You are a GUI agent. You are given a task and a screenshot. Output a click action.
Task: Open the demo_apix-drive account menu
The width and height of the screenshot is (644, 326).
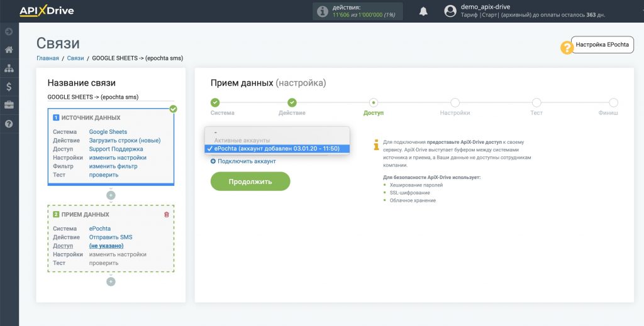point(486,7)
